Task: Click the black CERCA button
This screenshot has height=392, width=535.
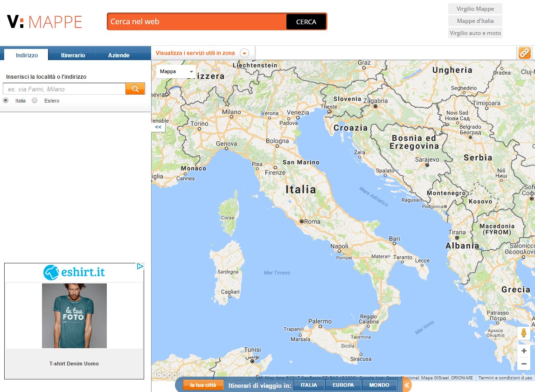Action: pyautogui.click(x=306, y=22)
